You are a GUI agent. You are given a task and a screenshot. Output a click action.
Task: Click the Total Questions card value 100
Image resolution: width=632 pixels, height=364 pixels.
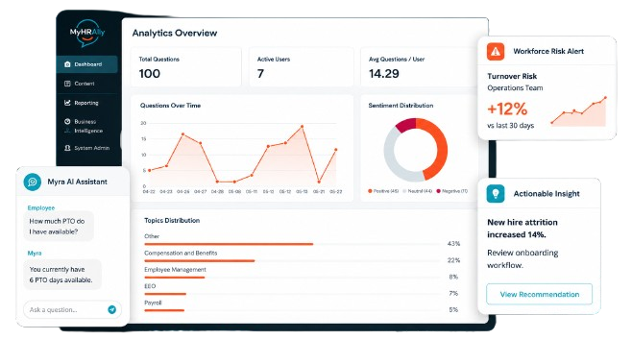click(150, 73)
